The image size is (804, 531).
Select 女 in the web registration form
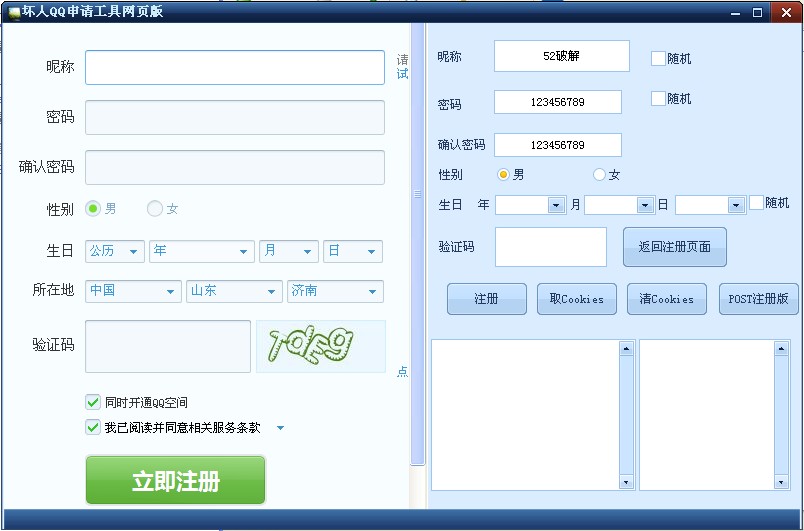[154, 209]
